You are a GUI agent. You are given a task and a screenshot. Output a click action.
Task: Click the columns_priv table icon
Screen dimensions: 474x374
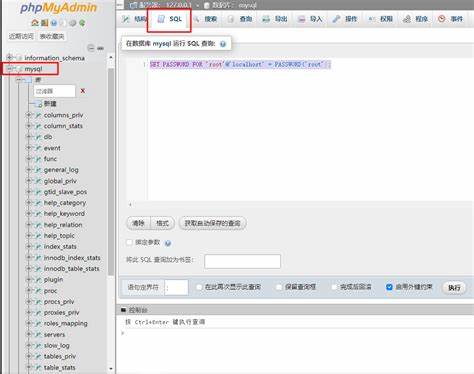(38, 115)
